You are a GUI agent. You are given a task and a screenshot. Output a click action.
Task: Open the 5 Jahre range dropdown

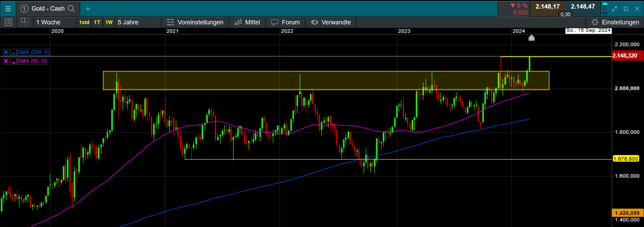tap(138, 22)
